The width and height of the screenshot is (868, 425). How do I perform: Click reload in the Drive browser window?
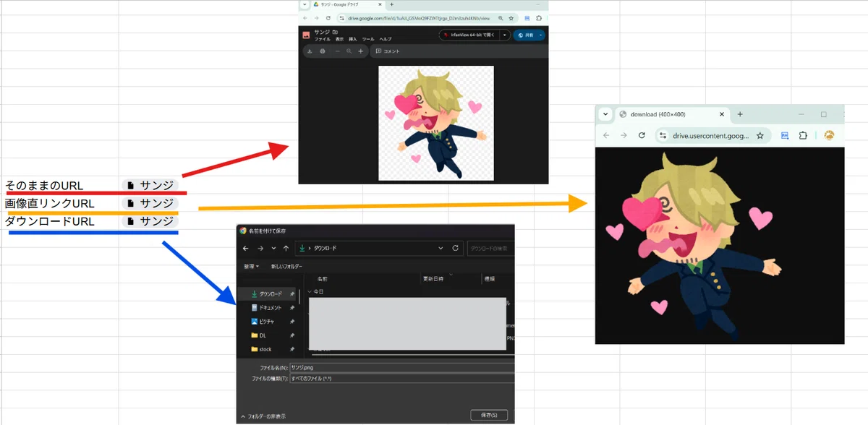[329, 18]
